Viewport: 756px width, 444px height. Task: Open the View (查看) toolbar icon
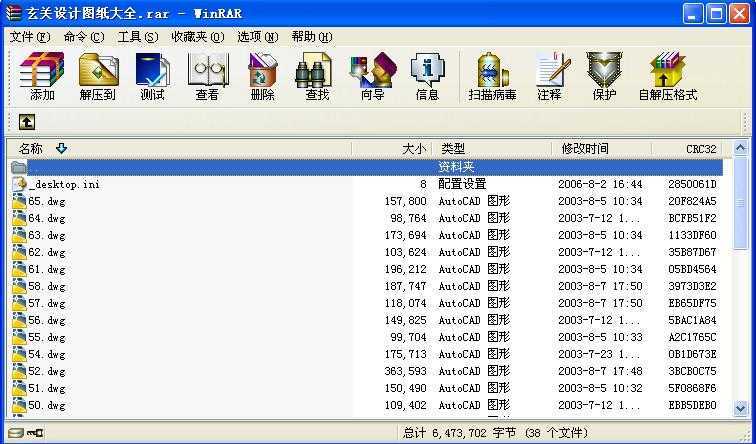pyautogui.click(x=208, y=77)
